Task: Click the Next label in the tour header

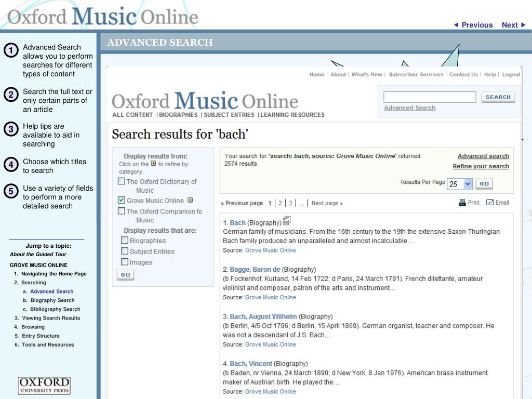Action: (x=510, y=25)
